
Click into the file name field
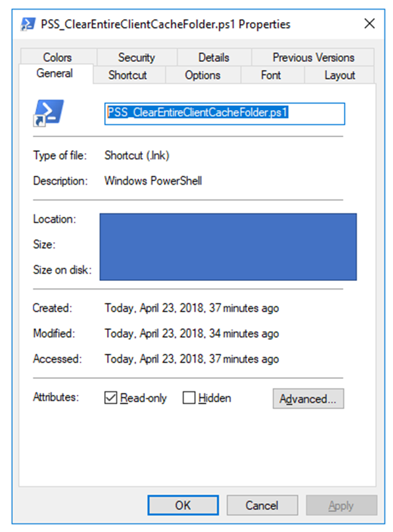[225, 114]
